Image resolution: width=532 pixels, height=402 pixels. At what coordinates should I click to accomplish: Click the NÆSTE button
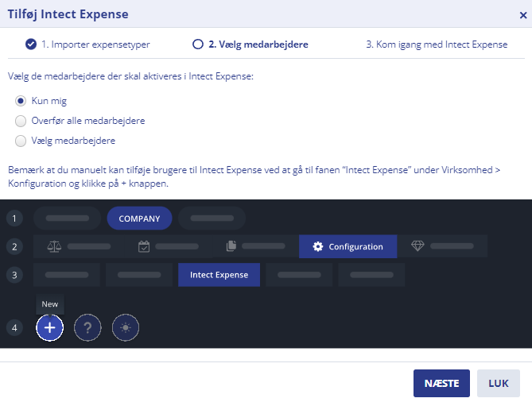(x=441, y=383)
